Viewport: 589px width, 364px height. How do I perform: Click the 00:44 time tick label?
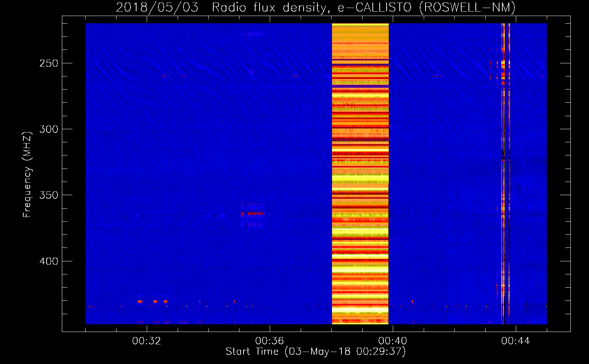(516, 341)
